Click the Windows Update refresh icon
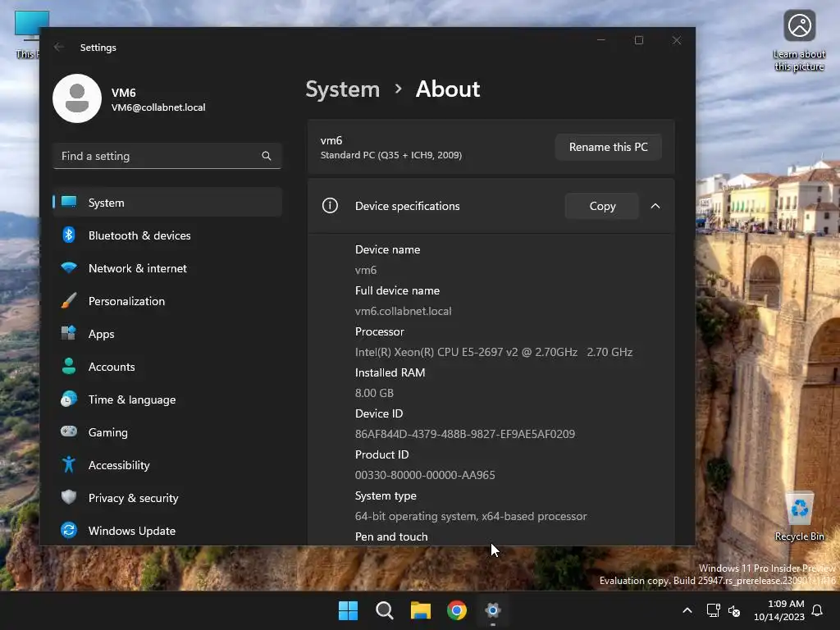 click(69, 531)
